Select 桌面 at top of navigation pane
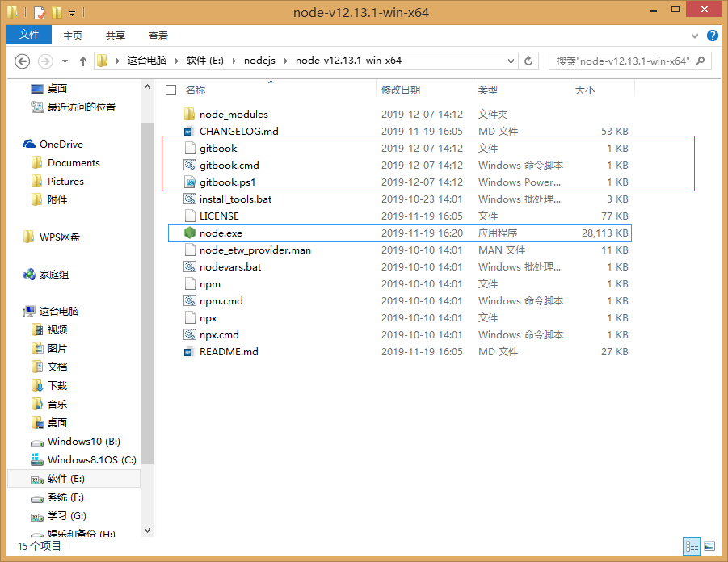 [x=57, y=88]
